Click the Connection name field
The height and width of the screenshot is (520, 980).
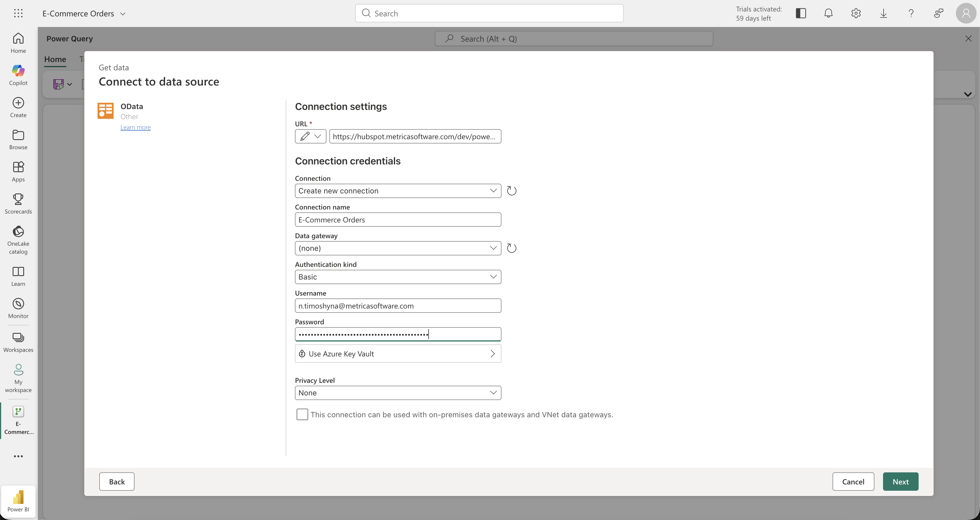[398, 220]
